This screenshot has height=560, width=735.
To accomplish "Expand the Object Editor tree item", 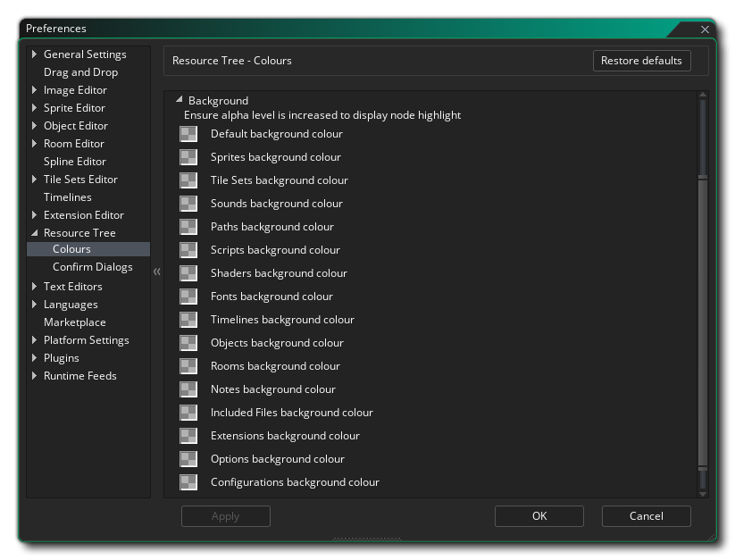I will 36,125.
